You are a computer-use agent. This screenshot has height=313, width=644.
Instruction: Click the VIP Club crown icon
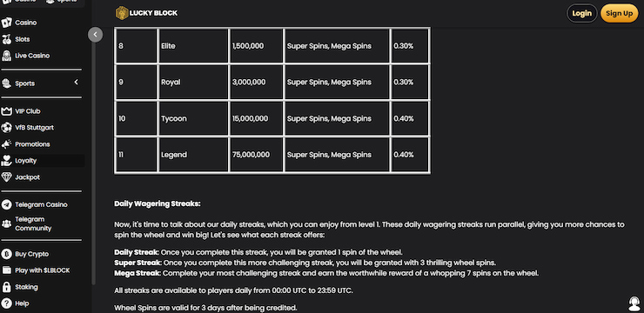7,111
